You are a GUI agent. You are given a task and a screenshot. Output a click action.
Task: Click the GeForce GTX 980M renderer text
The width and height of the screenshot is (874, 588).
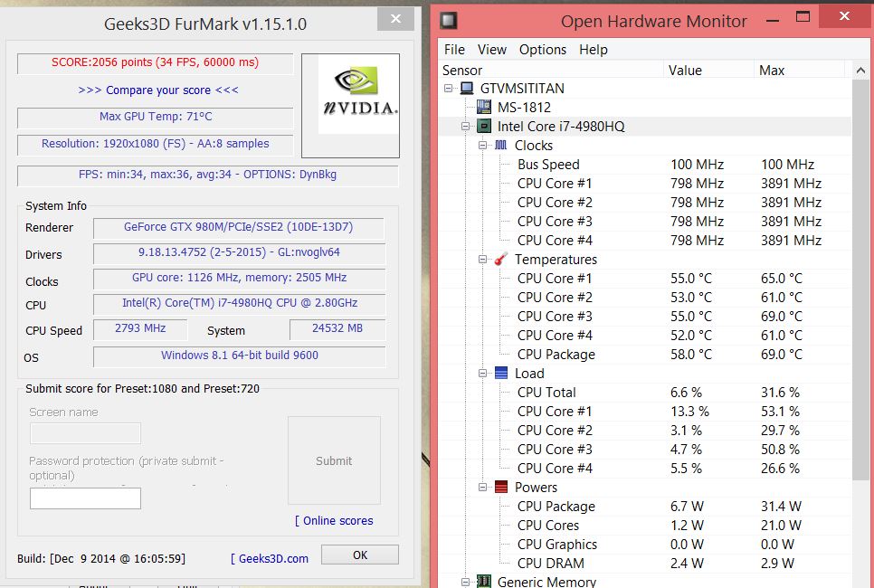238,227
